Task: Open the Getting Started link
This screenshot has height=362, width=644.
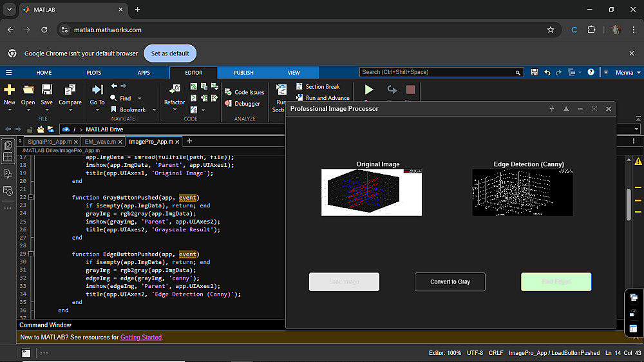Action: 140,337
